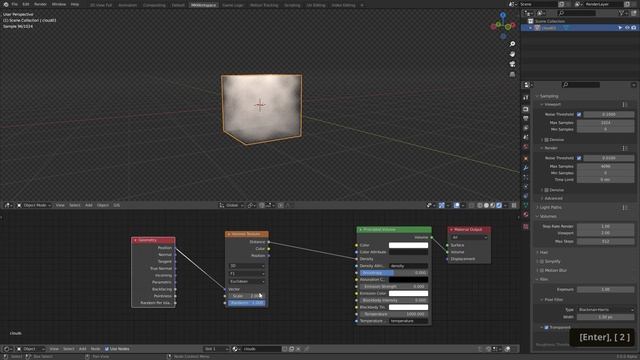Click the viewport pan hand icon
Image resolution: width=640 pixels, height=360 pixels.
click(x=512, y=54)
